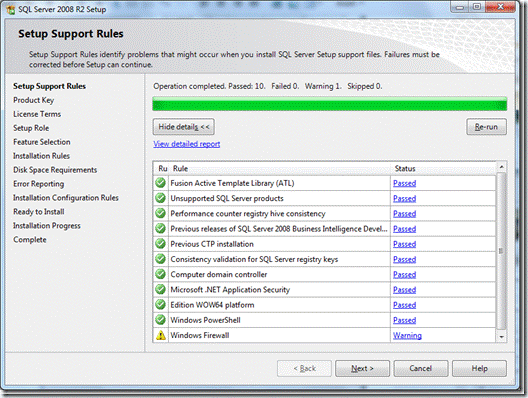
Task: Click the Cancel button
Action: pyautogui.click(x=421, y=368)
